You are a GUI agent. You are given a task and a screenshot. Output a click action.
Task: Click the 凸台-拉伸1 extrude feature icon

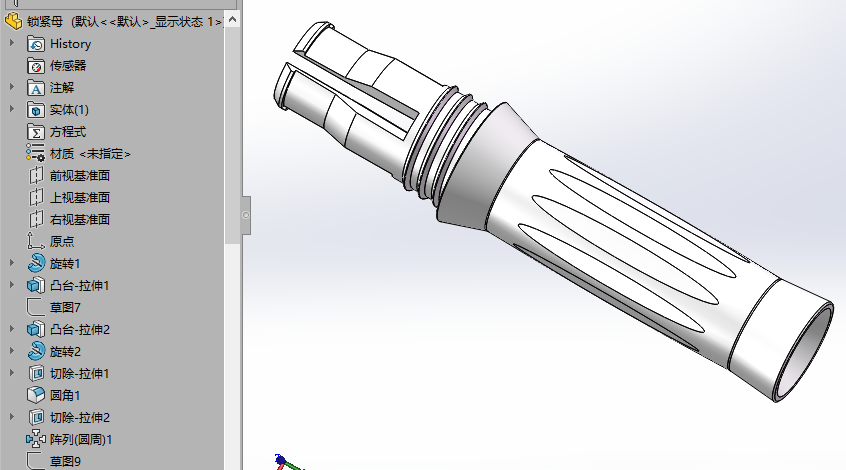(36, 285)
